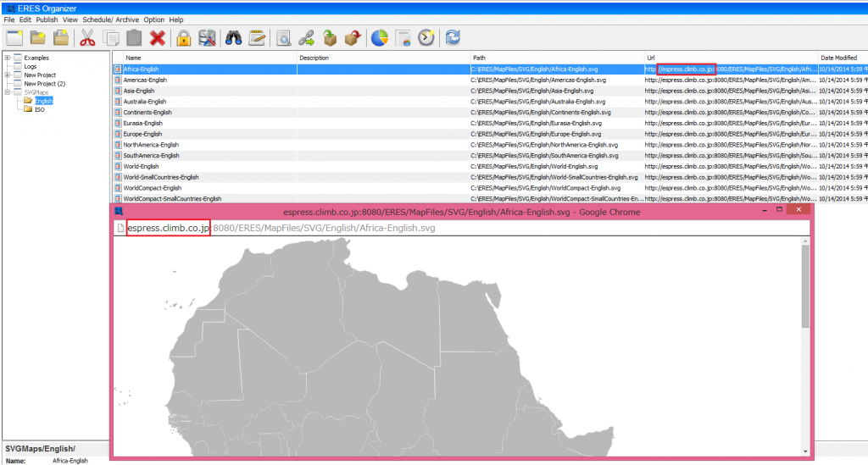The height and width of the screenshot is (465, 868).
Task: Click the pie chart icon in toolbar
Action: tap(381, 38)
